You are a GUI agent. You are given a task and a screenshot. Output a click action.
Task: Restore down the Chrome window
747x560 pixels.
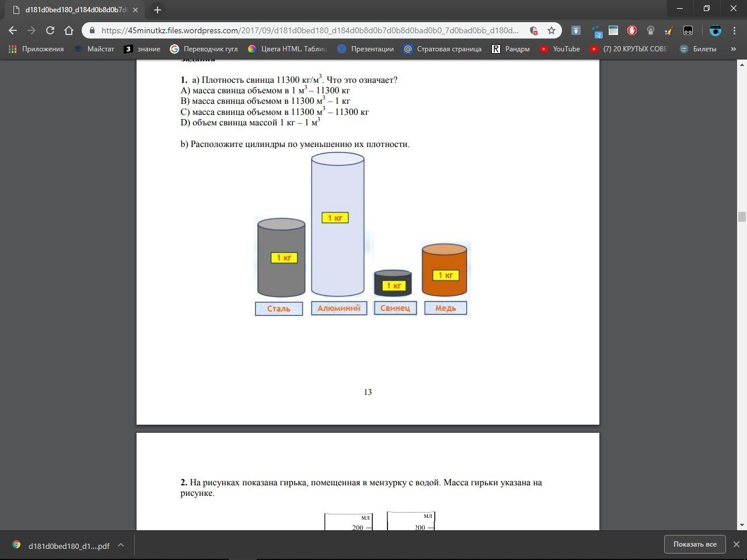(x=707, y=9)
